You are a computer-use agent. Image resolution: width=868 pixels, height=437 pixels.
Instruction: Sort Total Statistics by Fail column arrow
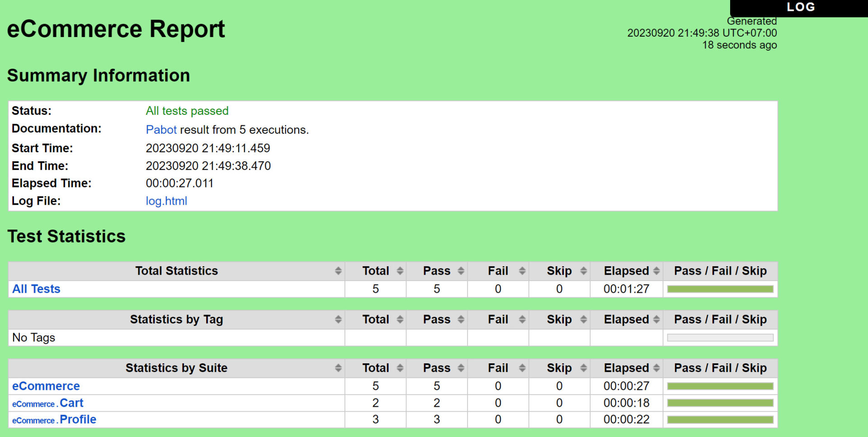(x=522, y=271)
